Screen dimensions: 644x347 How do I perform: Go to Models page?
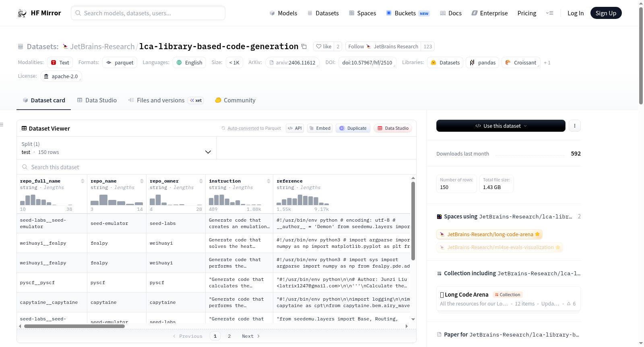(283, 13)
